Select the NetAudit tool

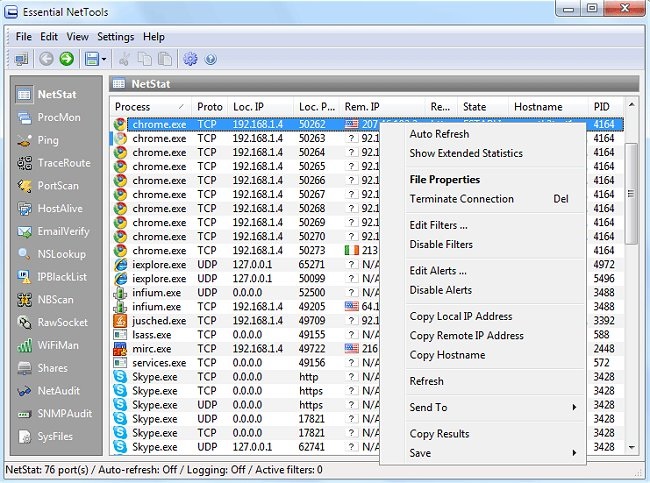pos(49,391)
